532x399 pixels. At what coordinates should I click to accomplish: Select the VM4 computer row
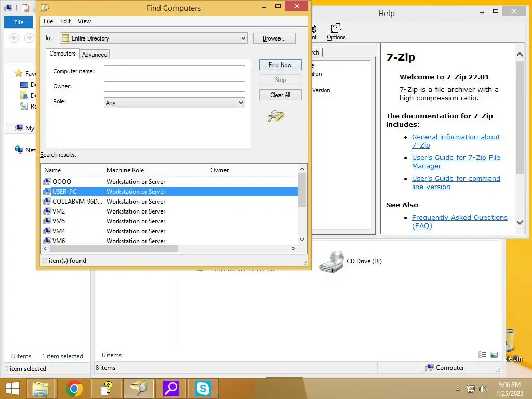[169, 231]
